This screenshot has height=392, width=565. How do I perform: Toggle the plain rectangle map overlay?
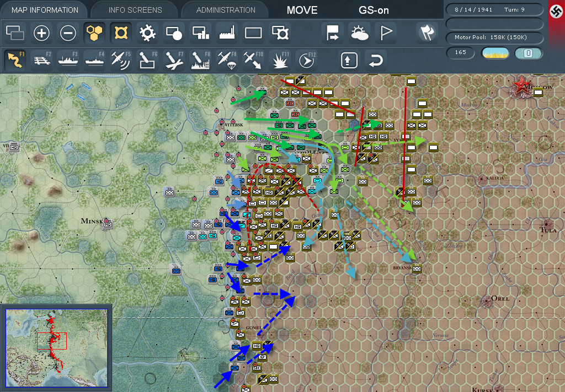(253, 33)
